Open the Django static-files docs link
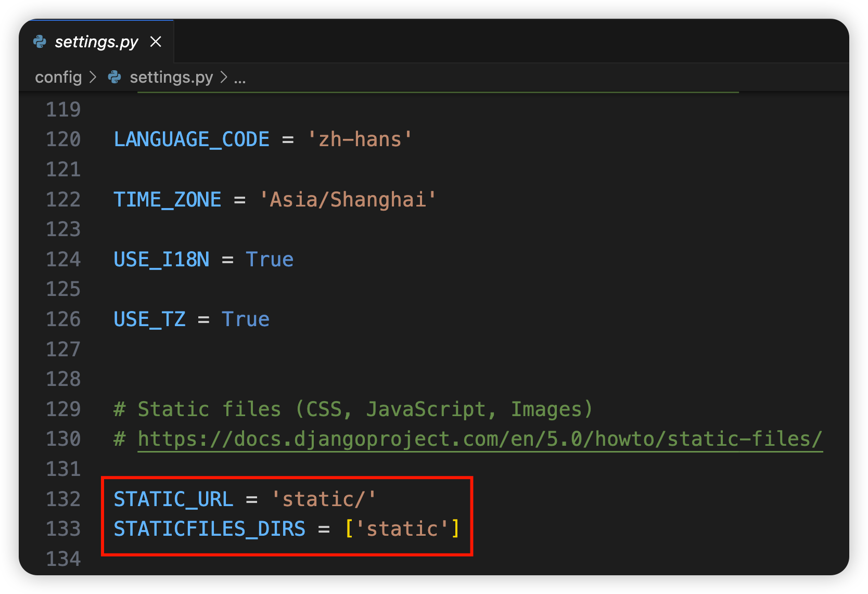Screen dimensions: 868x594 (x=479, y=439)
